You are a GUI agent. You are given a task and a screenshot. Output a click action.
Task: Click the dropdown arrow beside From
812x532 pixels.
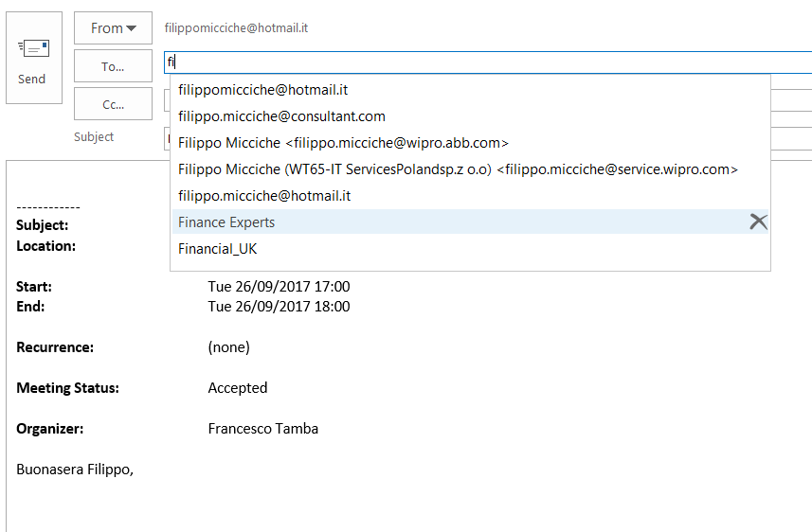[x=132, y=28]
